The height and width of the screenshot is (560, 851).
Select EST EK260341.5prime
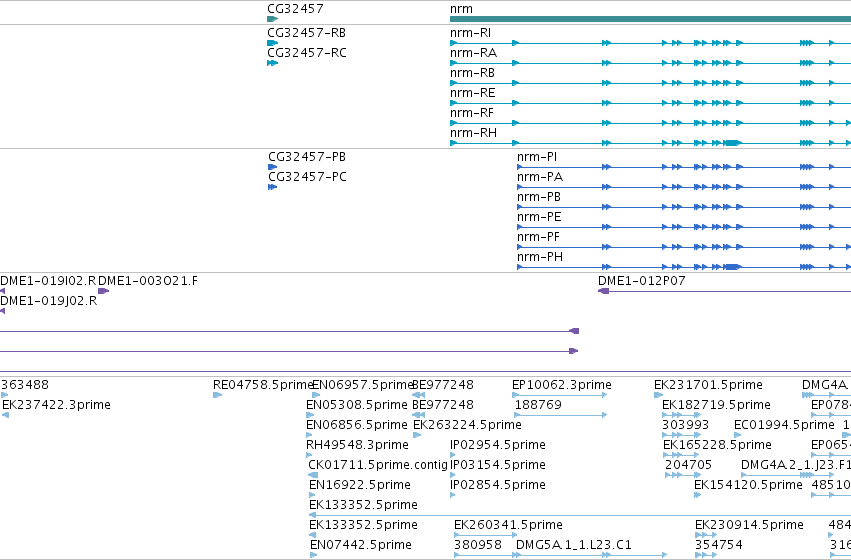(508, 525)
